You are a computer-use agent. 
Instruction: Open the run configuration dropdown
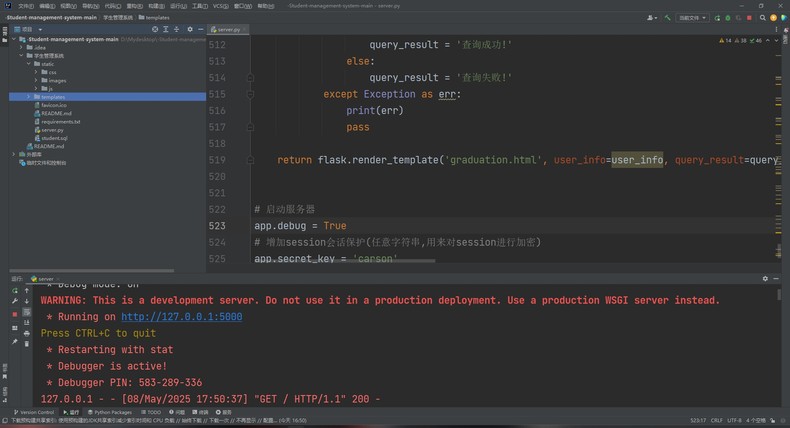pos(693,17)
